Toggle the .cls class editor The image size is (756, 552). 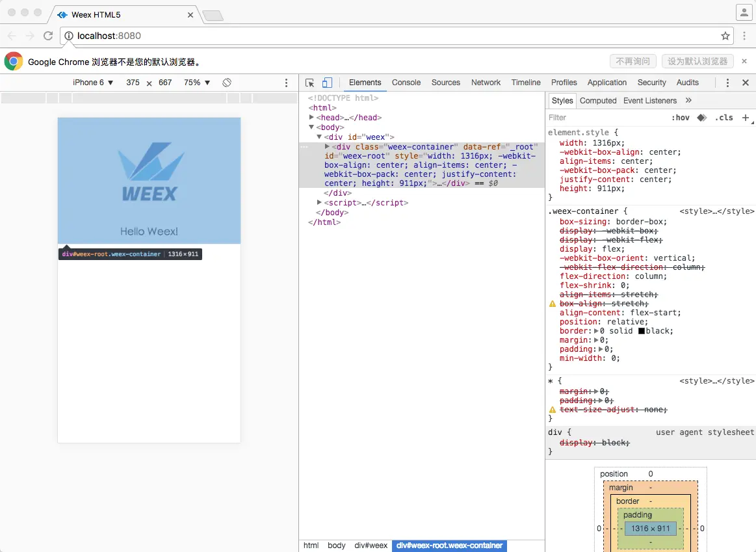pyautogui.click(x=724, y=118)
